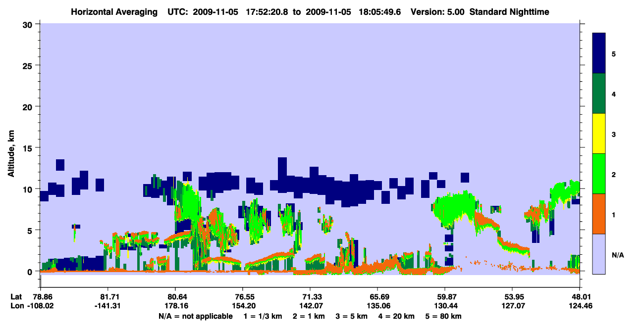This screenshot has height=330, width=644.
Task: Click longitude value -108.02
Action: [40, 306]
